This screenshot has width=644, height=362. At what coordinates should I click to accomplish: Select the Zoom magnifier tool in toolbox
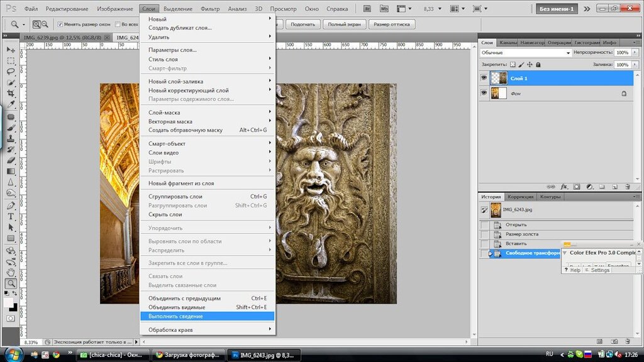pyautogui.click(x=11, y=283)
